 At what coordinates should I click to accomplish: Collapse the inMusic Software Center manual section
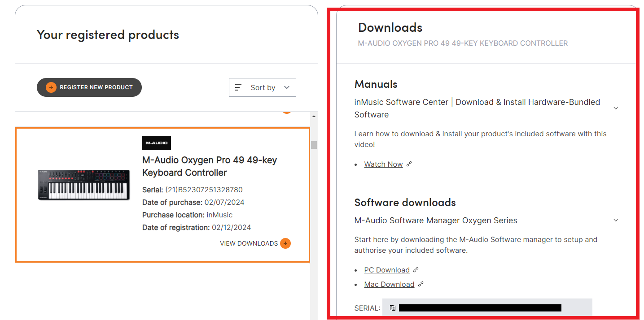[616, 108]
